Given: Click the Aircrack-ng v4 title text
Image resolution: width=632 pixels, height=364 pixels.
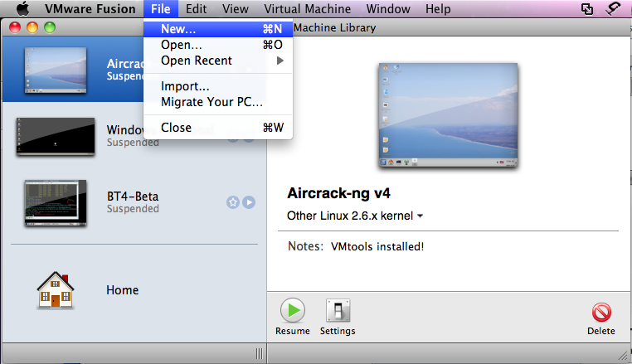Looking at the screenshot, I should [338, 193].
